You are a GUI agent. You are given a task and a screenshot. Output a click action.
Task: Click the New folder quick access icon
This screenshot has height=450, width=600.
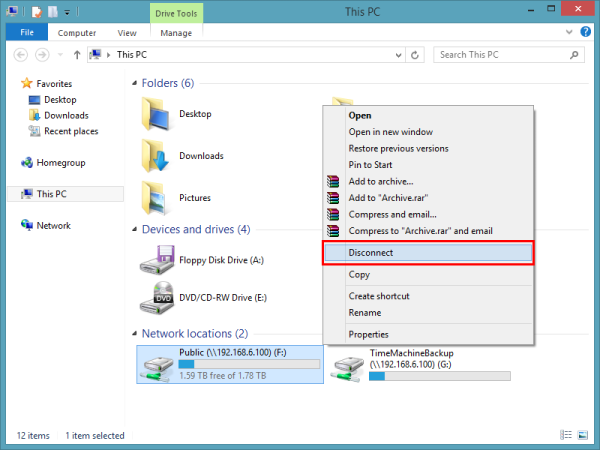pyautogui.click(x=52, y=12)
